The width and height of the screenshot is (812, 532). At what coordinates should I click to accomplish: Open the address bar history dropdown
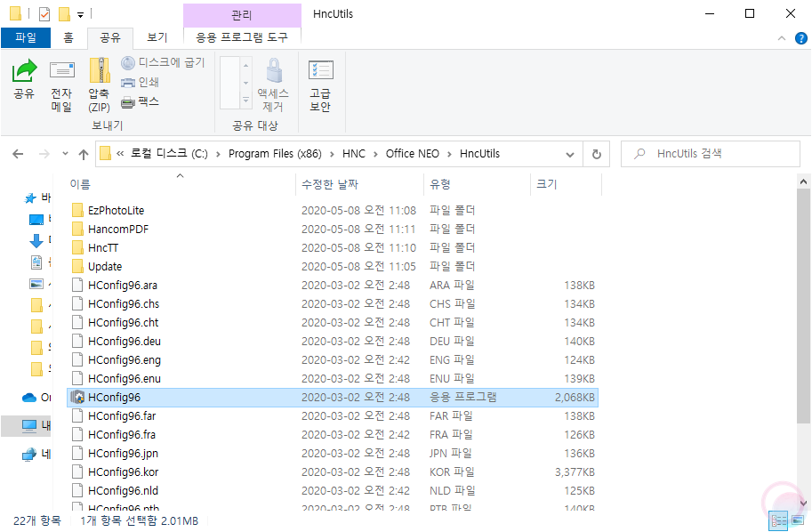click(x=569, y=155)
